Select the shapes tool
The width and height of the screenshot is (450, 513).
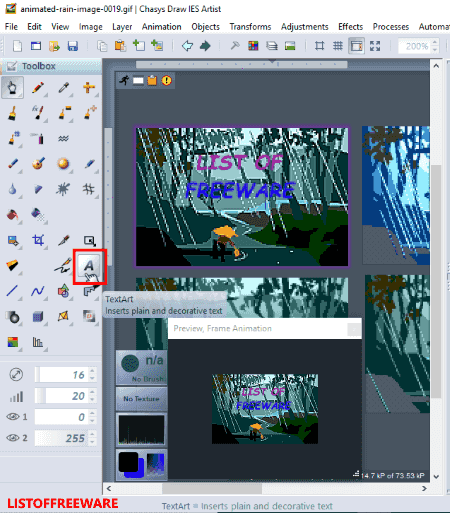pyautogui.click(x=63, y=291)
